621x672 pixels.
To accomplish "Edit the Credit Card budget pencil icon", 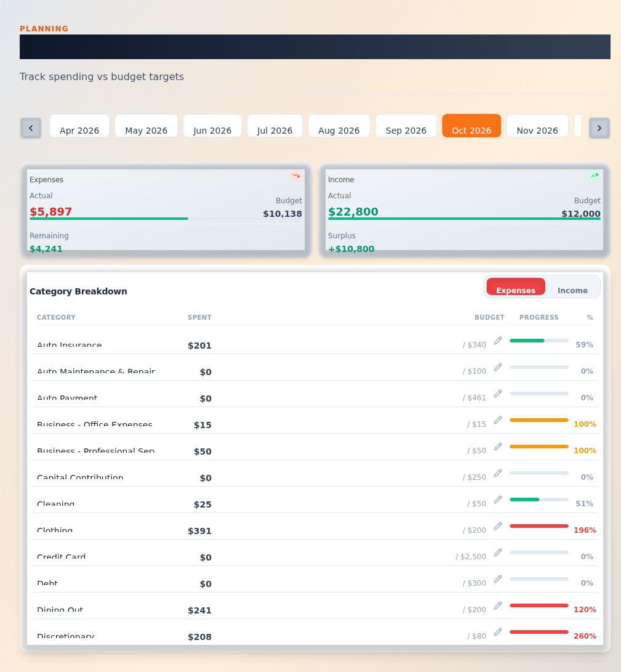I will 498,553.
